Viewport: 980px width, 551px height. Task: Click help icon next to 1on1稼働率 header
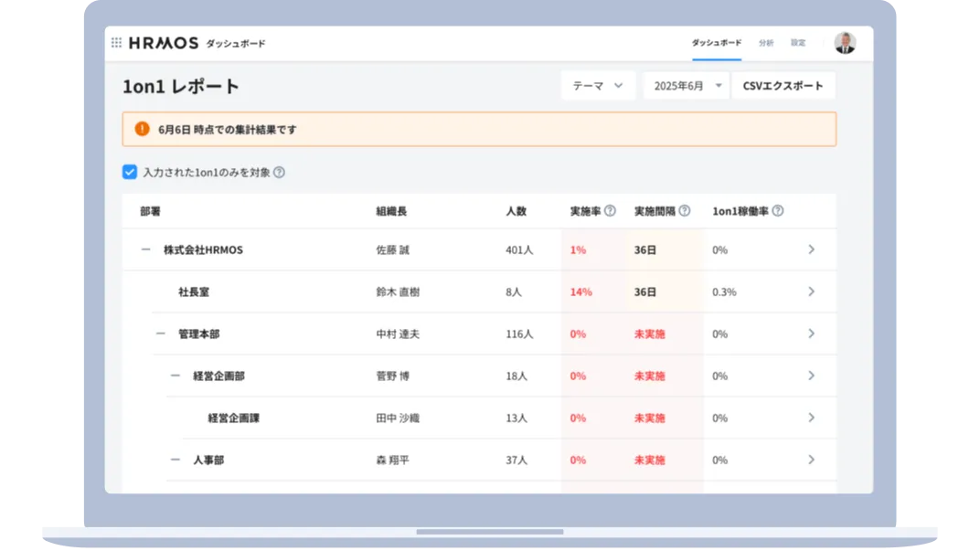(x=777, y=211)
